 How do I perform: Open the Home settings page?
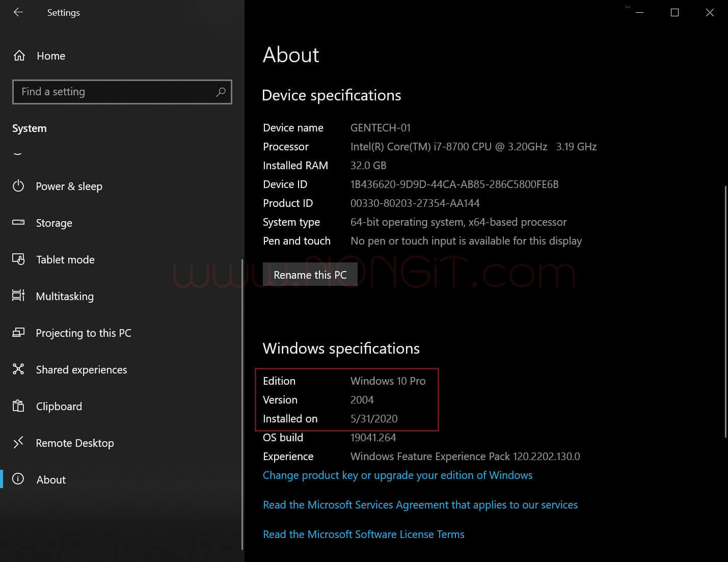[x=50, y=56]
